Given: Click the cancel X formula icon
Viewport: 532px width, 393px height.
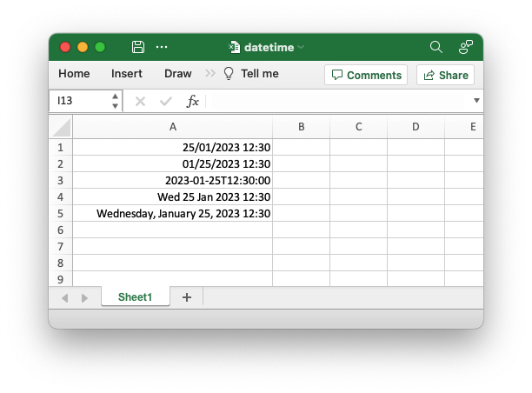Looking at the screenshot, I should [140, 101].
